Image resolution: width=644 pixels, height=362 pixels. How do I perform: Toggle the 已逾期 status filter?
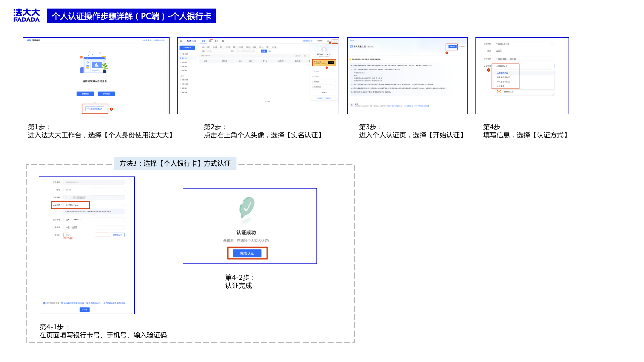point(248,47)
